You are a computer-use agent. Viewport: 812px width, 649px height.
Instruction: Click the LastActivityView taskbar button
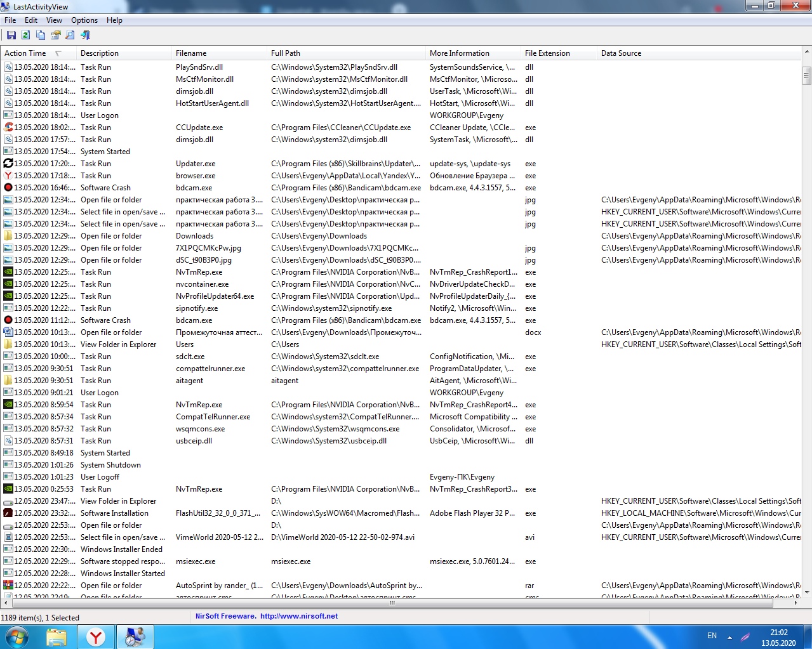pyautogui.click(x=135, y=636)
